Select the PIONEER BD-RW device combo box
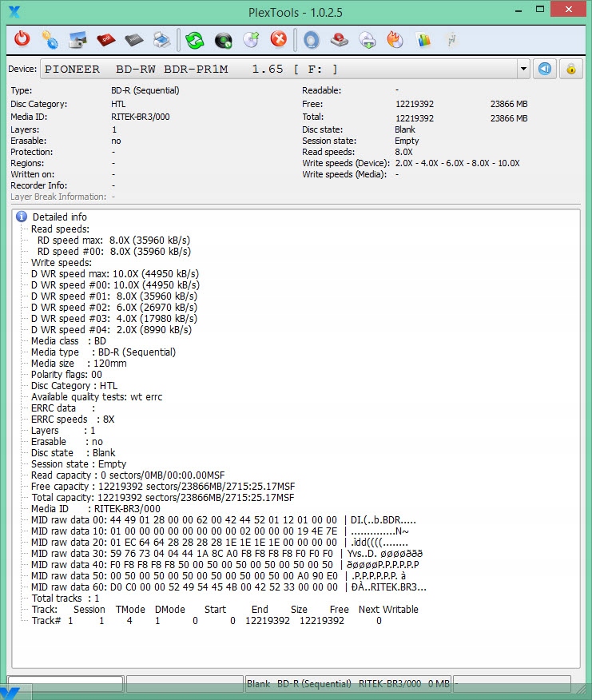This screenshot has height=700, width=592. (280, 70)
